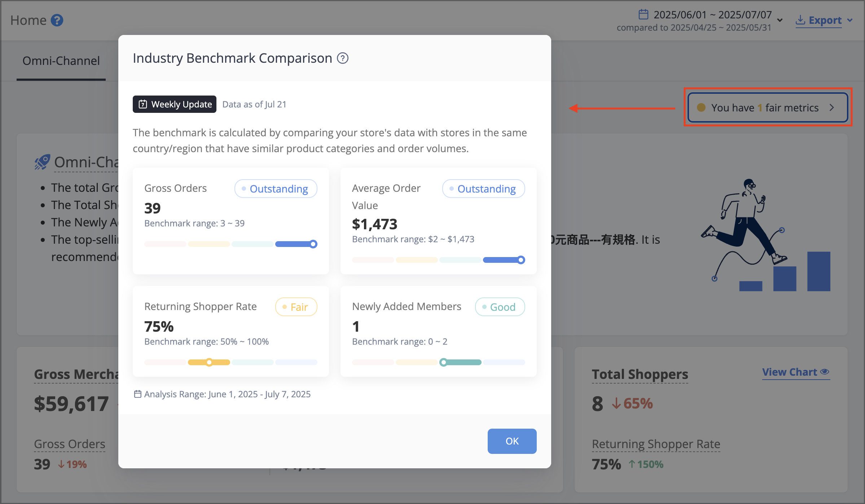This screenshot has height=504, width=865.
Task: Click the 65% decrease indicator in Total Shoppers
Action: pyautogui.click(x=632, y=403)
